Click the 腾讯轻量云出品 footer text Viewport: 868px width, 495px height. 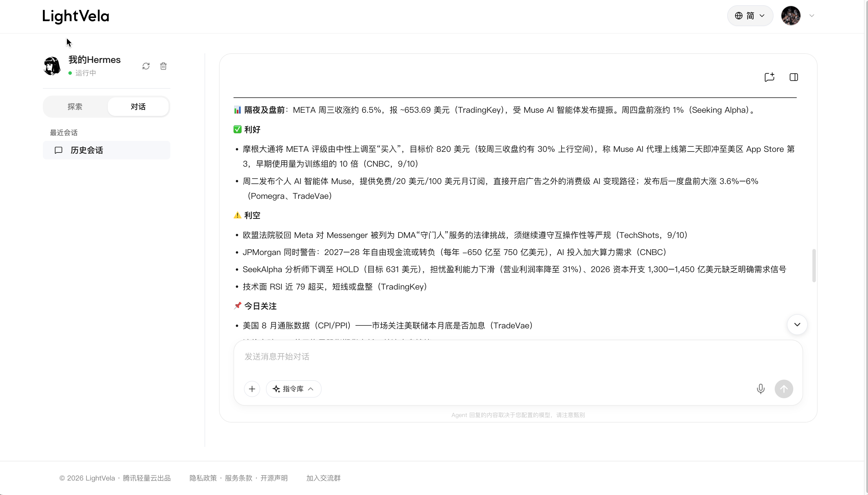click(147, 478)
